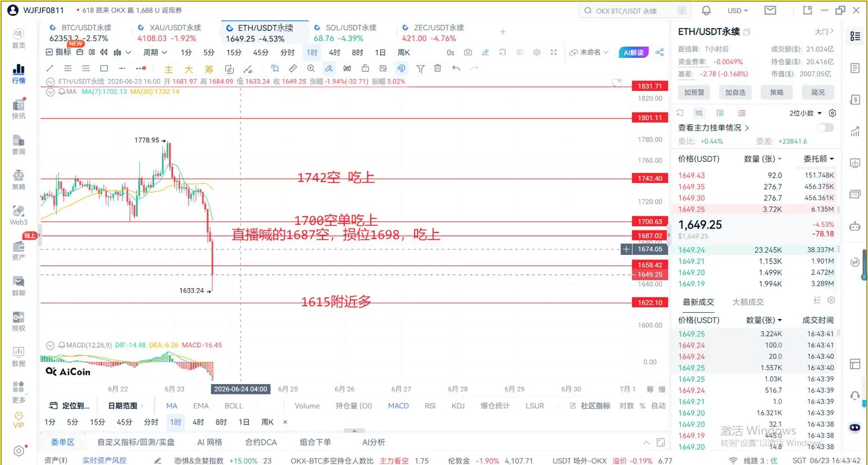Click the copy icon beside ETH/USDT永续 title
Image resolution: width=868 pixels, height=465 pixels.
(747, 32)
